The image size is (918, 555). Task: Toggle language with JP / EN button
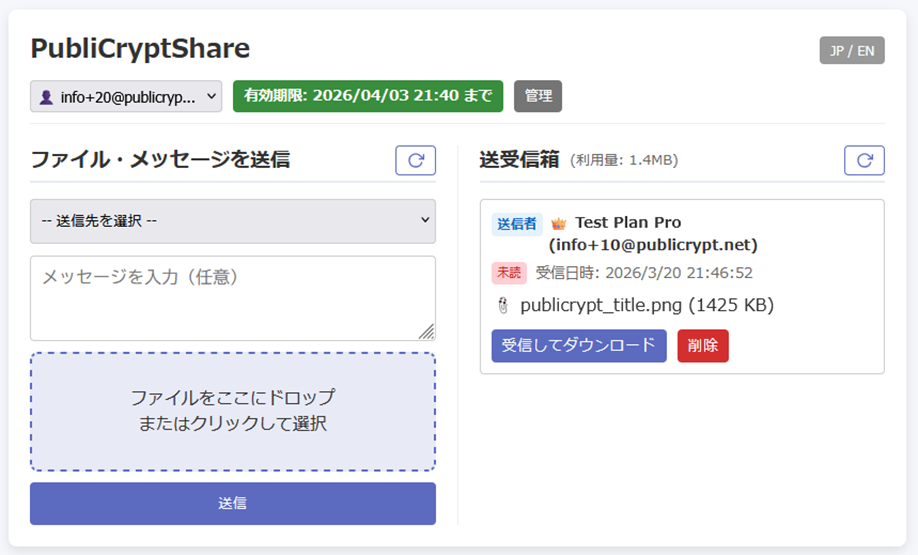pos(851,50)
